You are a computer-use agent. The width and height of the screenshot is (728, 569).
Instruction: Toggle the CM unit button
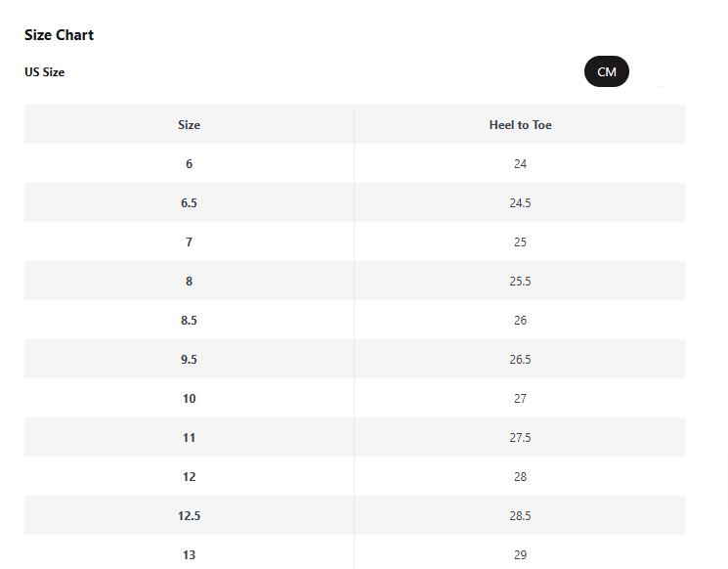point(607,72)
